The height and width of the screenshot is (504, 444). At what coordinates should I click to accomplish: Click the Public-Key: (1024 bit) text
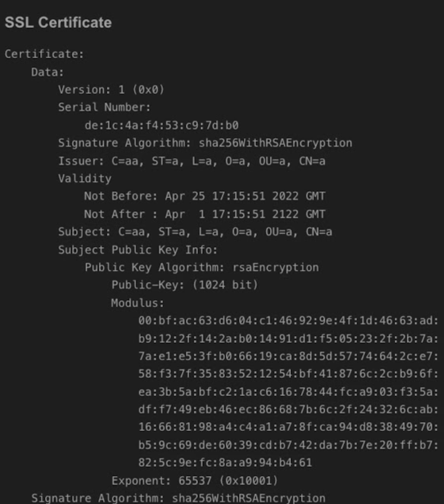(184, 285)
